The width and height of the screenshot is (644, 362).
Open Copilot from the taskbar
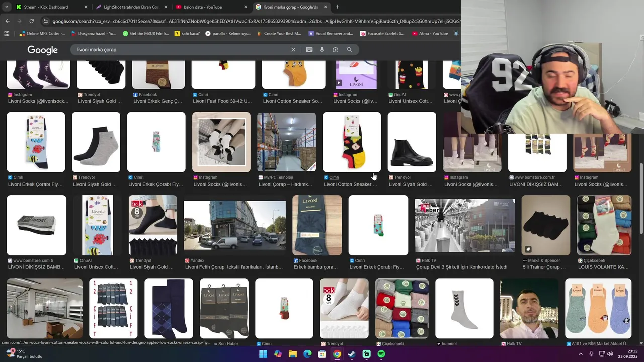[278, 354]
